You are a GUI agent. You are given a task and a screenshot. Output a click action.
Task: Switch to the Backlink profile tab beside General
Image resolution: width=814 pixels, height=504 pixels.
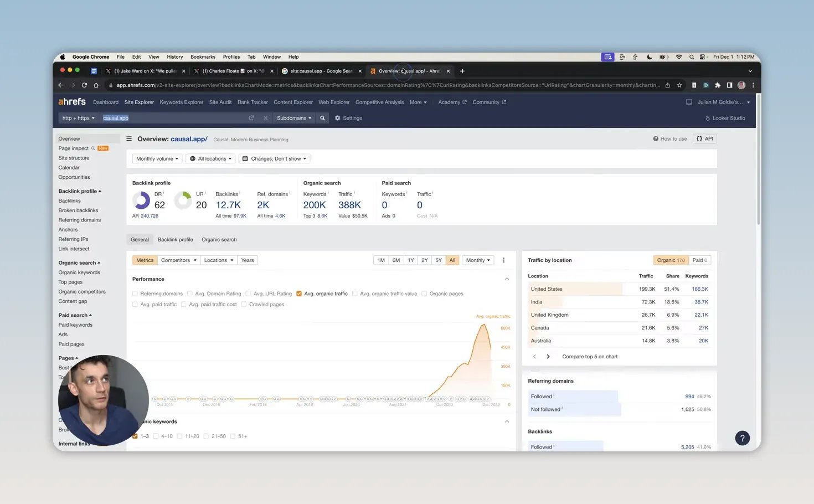(175, 240)
